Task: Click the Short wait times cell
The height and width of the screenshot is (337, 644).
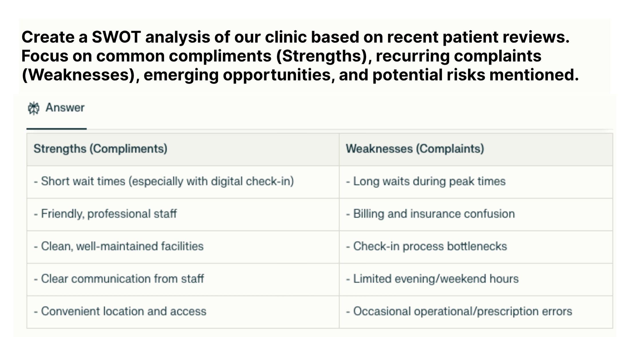Action: [183, 182]
